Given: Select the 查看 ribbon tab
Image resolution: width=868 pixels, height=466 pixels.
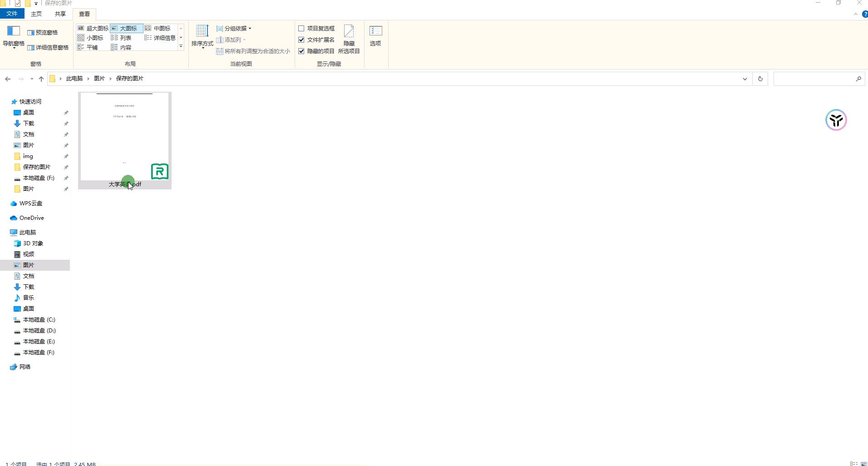Looking at the screenshot, I should [84, 14].
